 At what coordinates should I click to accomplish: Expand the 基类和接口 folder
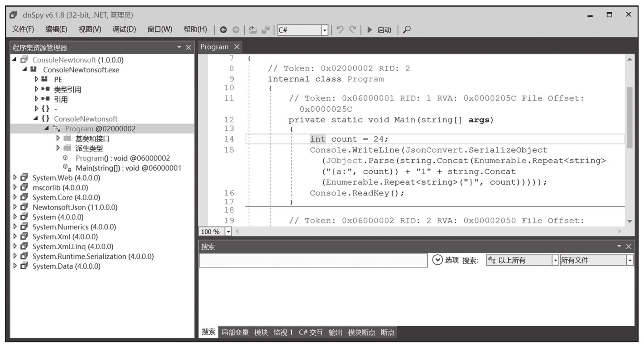point(58,138)
